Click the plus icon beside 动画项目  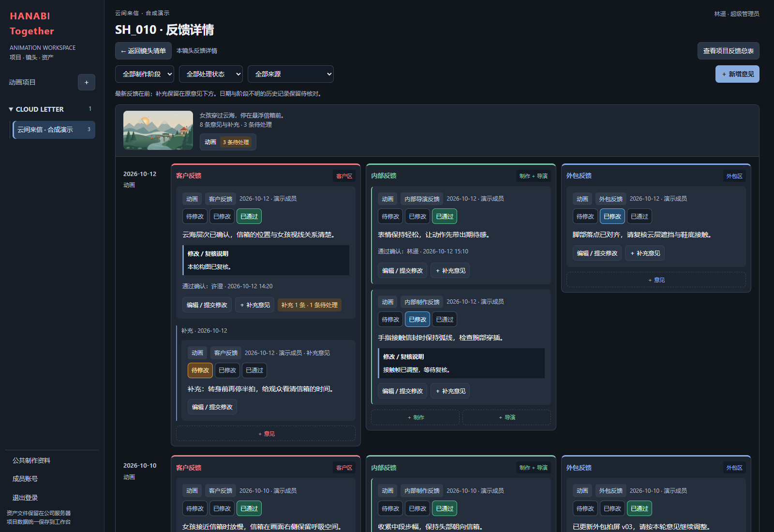[87, 82]
